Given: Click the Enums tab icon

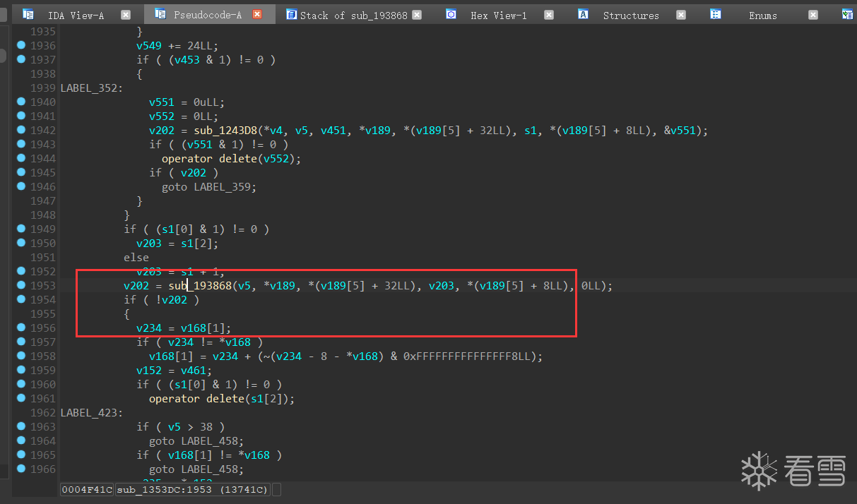Looking at the screenshot, I should click(x=716, y=14).
